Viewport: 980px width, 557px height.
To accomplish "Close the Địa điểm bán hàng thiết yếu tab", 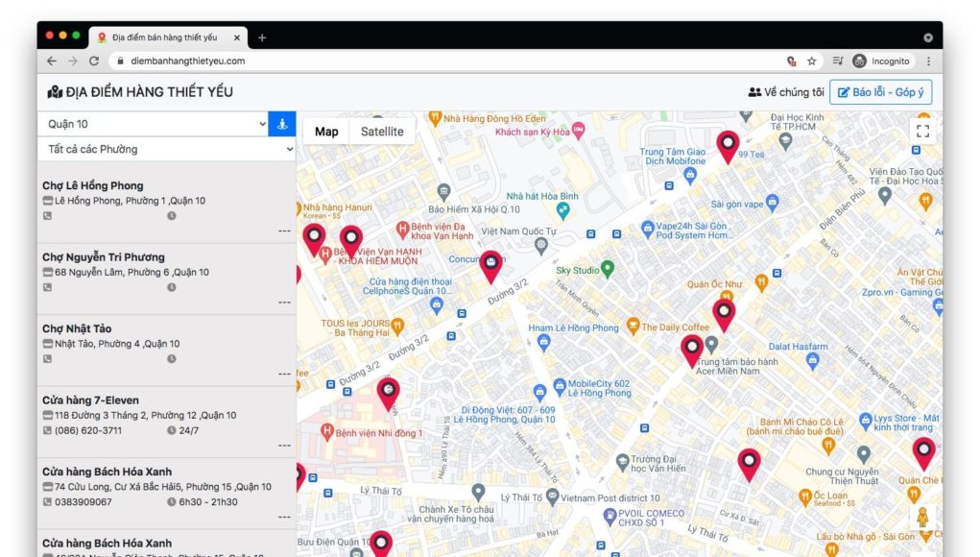I will coord(237,37).
